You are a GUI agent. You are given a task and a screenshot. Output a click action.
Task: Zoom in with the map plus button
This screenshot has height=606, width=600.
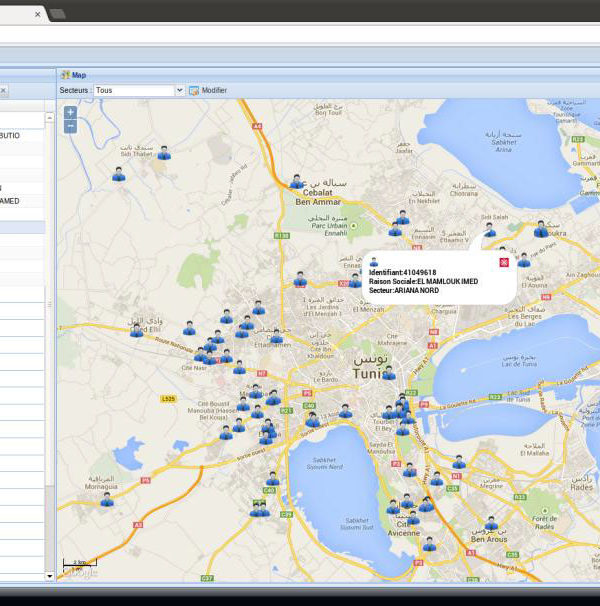click(70, 113)
